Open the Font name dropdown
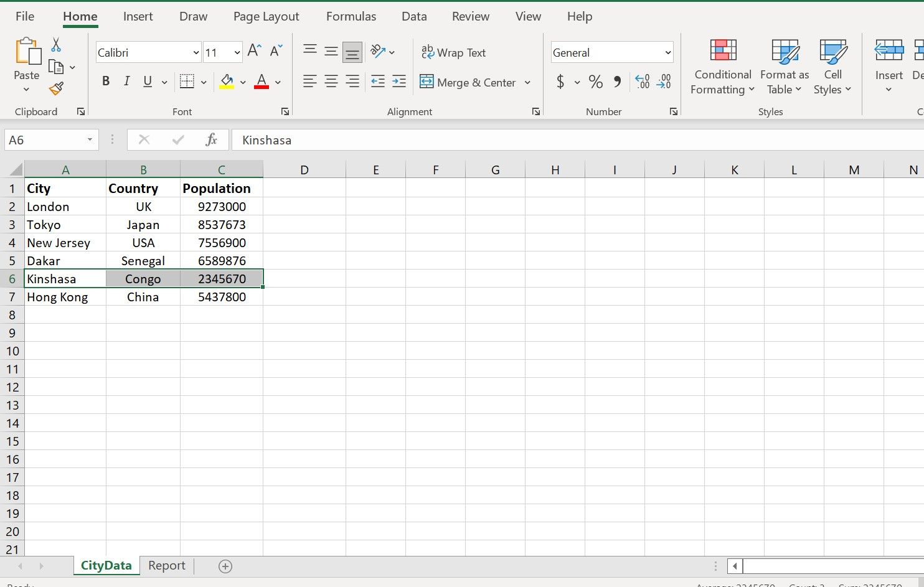The height and width of the screenshot is (587, 924). pyautogui.click(x=196, y=52)
